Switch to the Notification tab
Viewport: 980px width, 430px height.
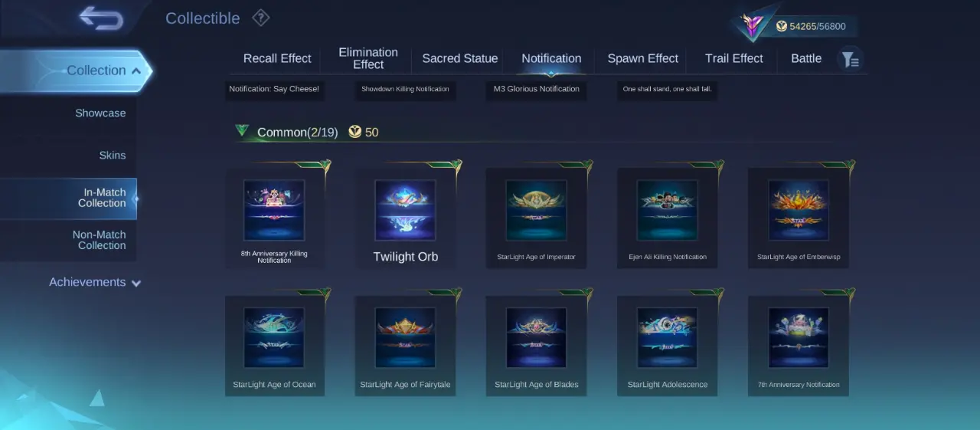551,58
